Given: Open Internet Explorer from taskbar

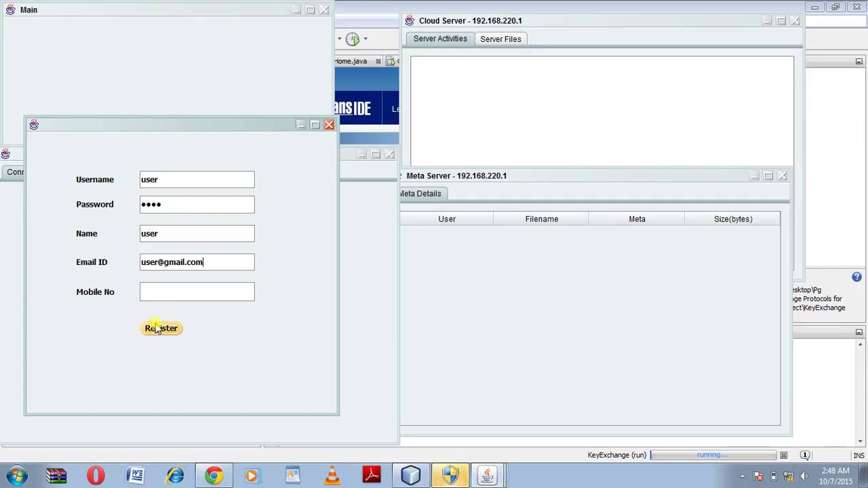Looking at the screenshot, I should pyautogui.click(x=174, y=476).
